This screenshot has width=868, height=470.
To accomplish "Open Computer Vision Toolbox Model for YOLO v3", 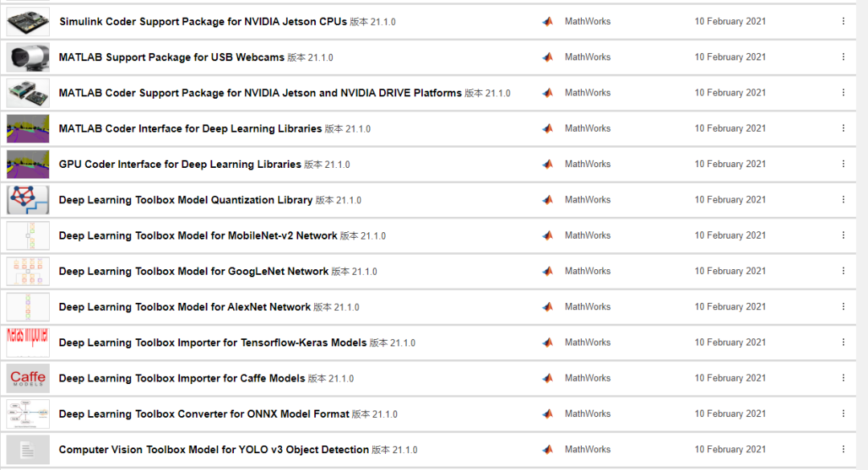I will tap(214, 450).
